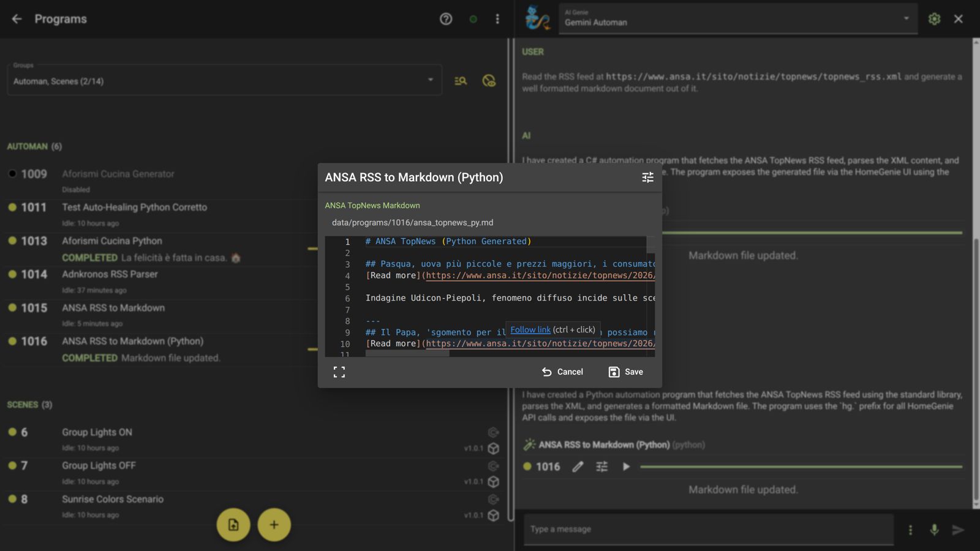Open the help question mark icon

(446, 19)
